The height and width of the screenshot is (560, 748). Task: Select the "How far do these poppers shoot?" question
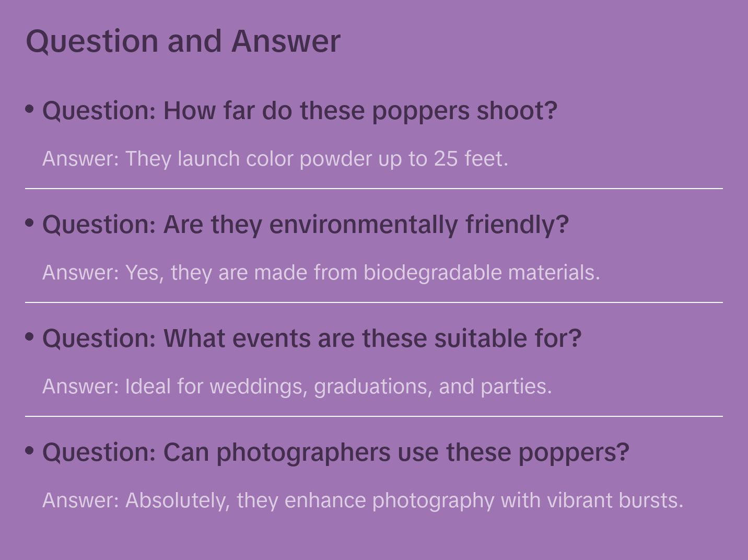[300, 111]
